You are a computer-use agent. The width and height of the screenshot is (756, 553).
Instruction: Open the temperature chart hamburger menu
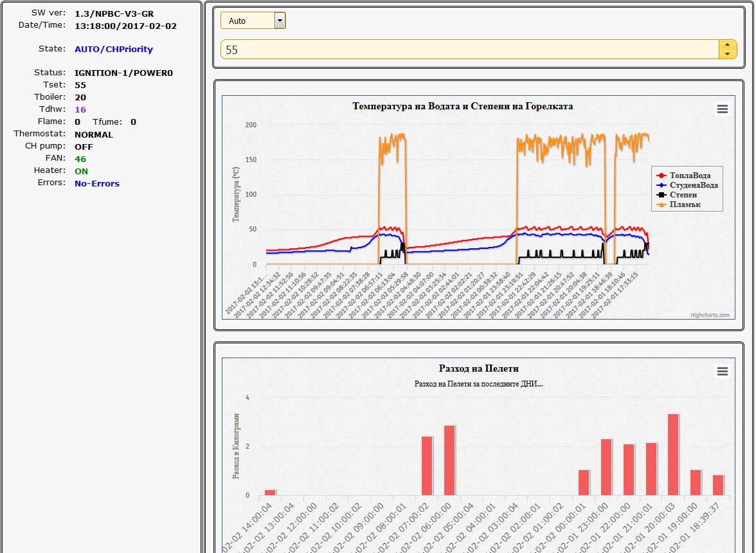click(x=722, y=109)
